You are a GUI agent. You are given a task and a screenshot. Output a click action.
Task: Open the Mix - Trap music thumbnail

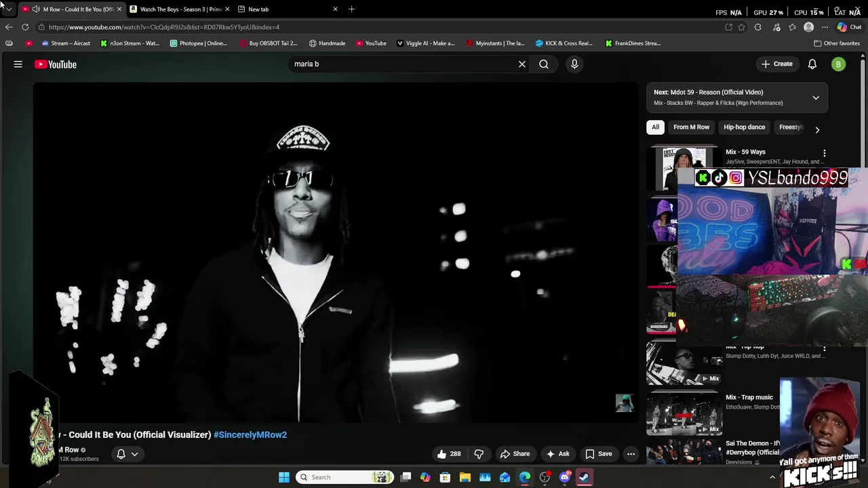(685, 413)
